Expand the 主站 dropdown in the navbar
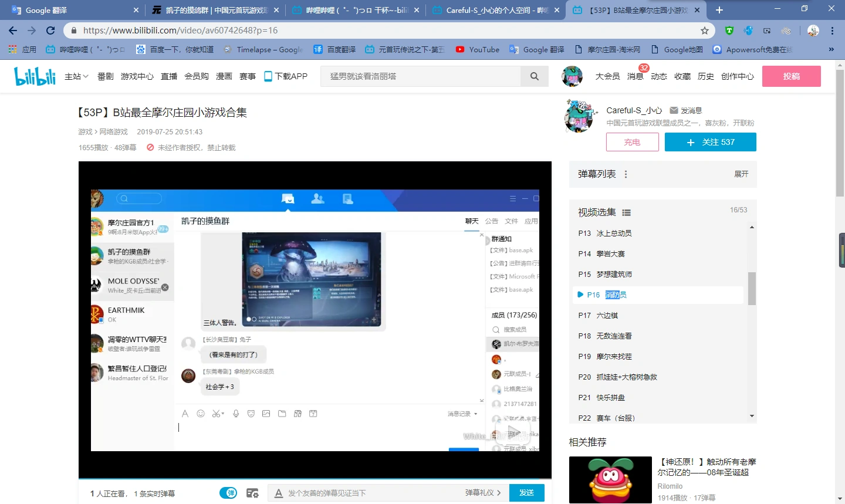Image resolution: width=845 pixels, height=504 pixels. click(76, 76)
